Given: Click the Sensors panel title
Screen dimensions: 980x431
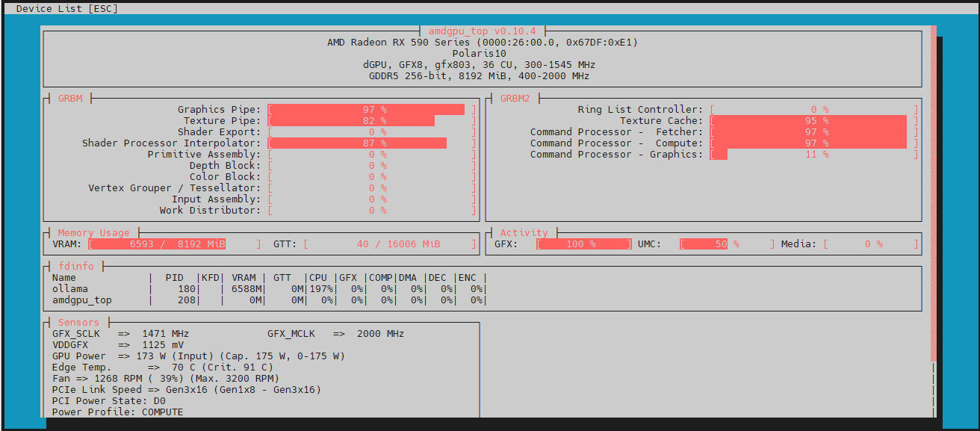Looking at the screenshot, I should (x=78, y=322).
